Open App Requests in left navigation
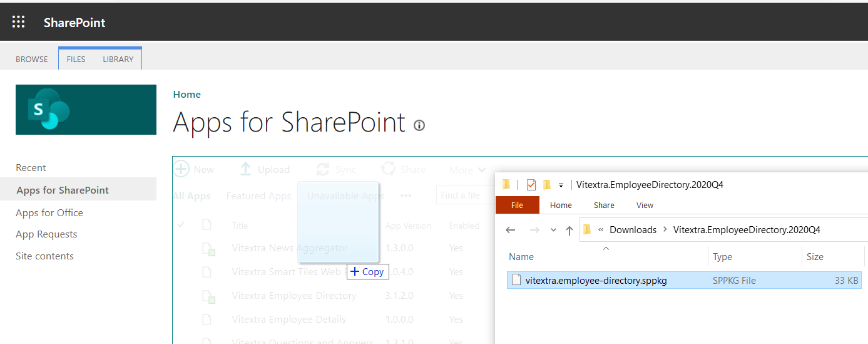868x344 pixels. pos(46,234)
